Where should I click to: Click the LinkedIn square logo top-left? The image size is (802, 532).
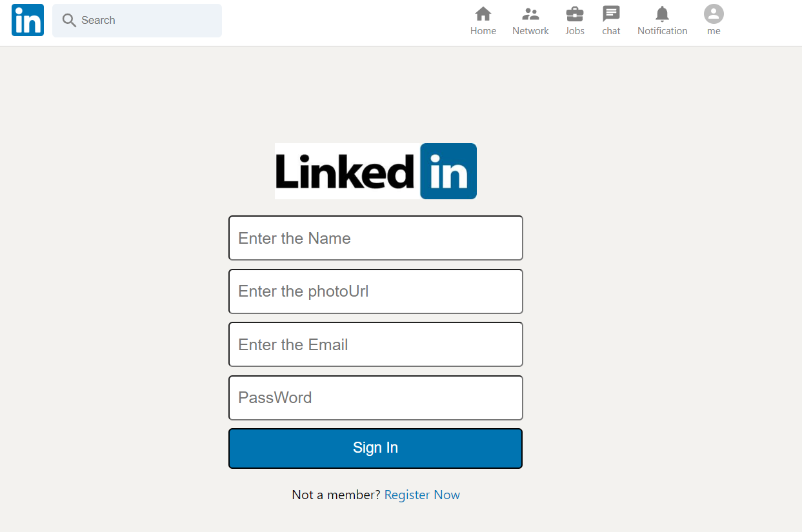(27, 20)
